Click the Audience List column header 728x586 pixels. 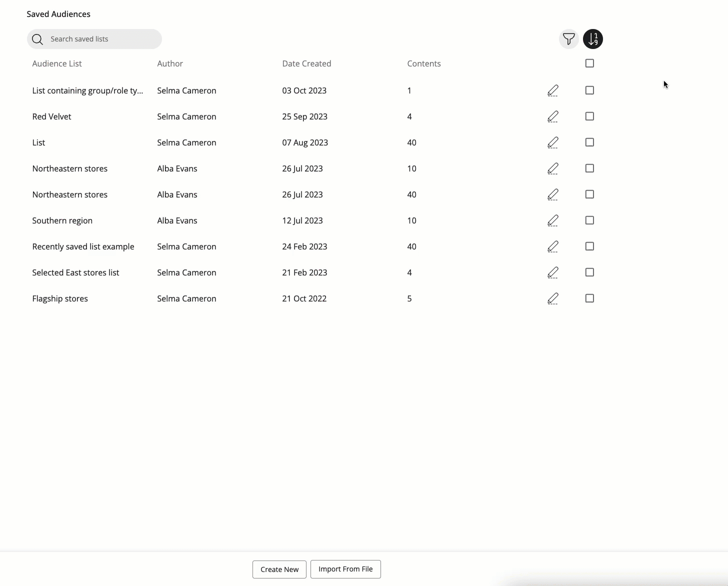click(x=57, y=63)
